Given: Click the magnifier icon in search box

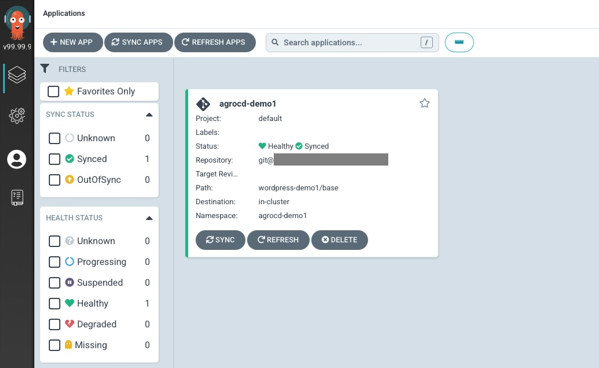Looking at the screenshot, I should [275, 42].
